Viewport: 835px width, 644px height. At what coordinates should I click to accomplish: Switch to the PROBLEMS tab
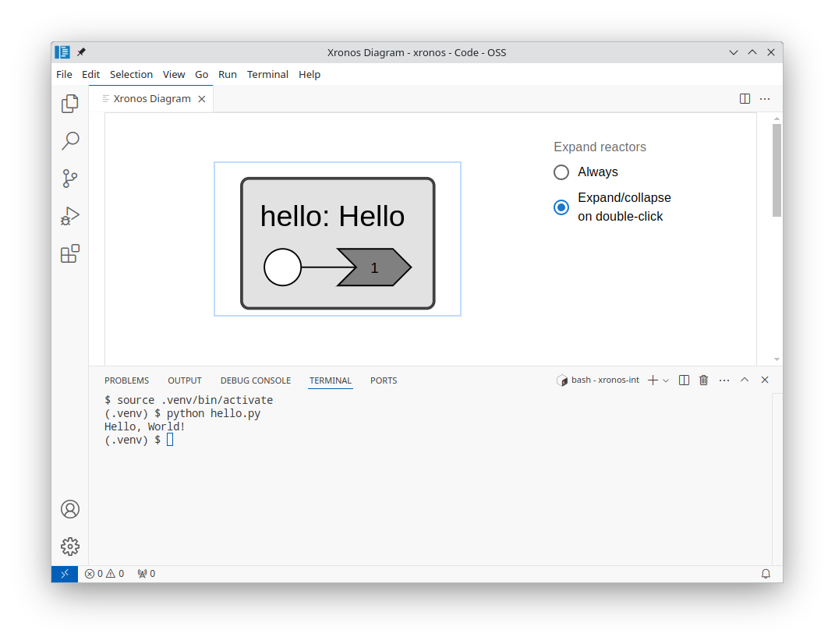click(127, 380)
